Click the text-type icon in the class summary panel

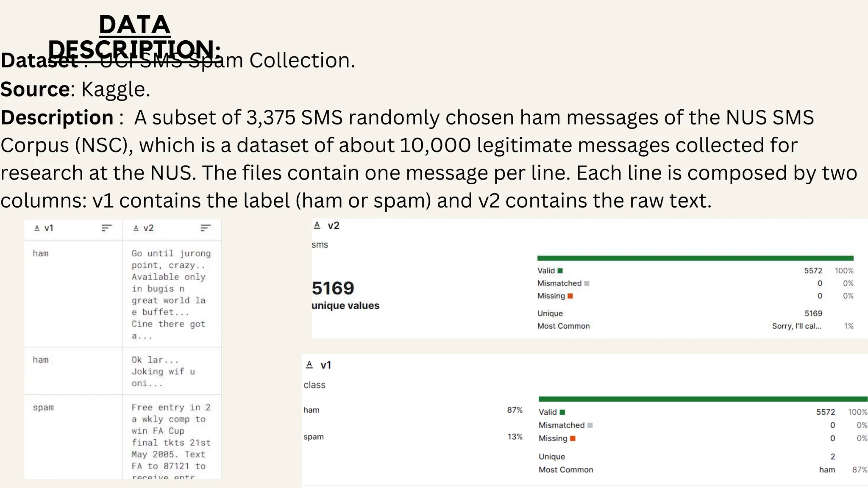pyautogui.click(x=309, y=365)
